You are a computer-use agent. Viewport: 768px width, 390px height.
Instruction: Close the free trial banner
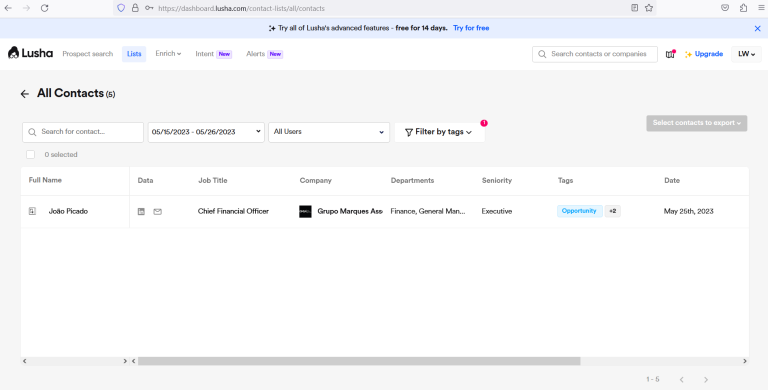click(x=757, y=28)
